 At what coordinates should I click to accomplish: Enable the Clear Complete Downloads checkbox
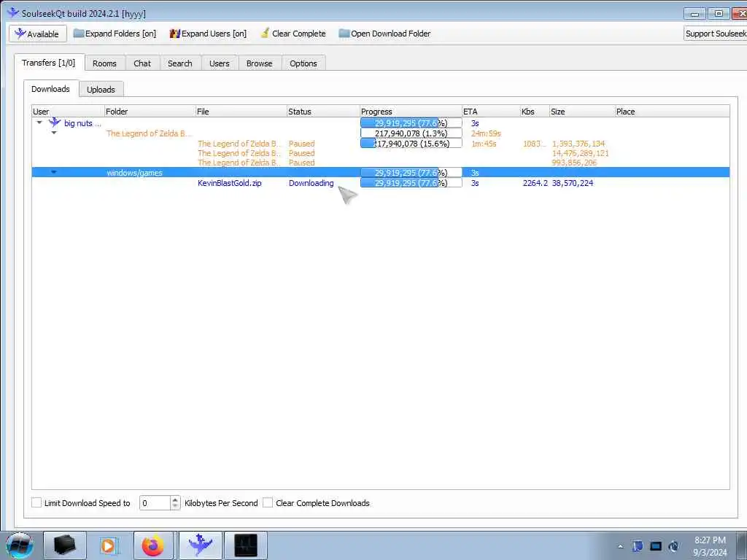click(268, 502)
